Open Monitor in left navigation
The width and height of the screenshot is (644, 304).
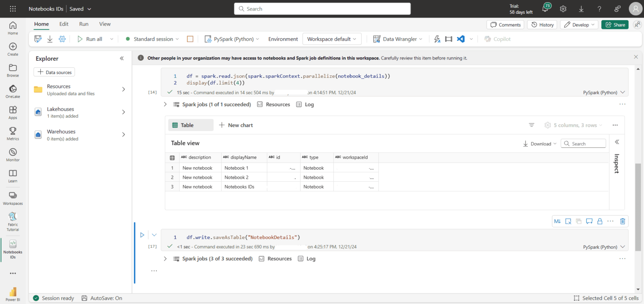click(x=13, y=155)
